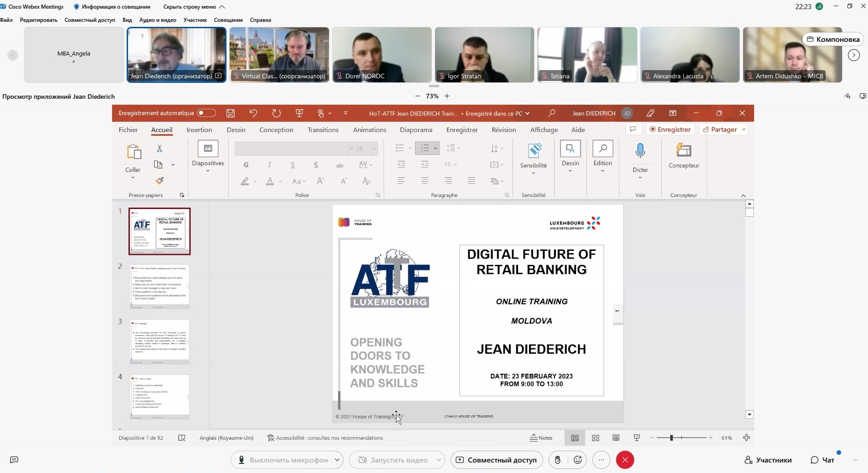Zoom in shared content with plus

point(447,96)
